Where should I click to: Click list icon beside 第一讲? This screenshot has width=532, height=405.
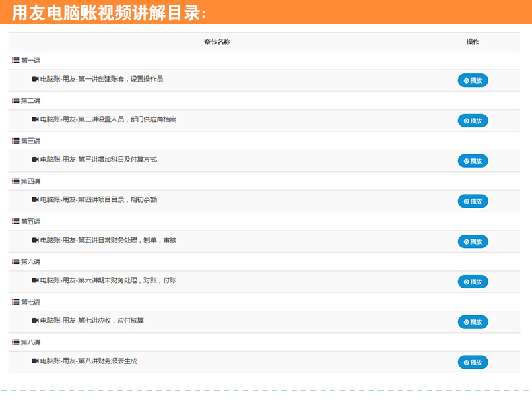click(15, 61)
